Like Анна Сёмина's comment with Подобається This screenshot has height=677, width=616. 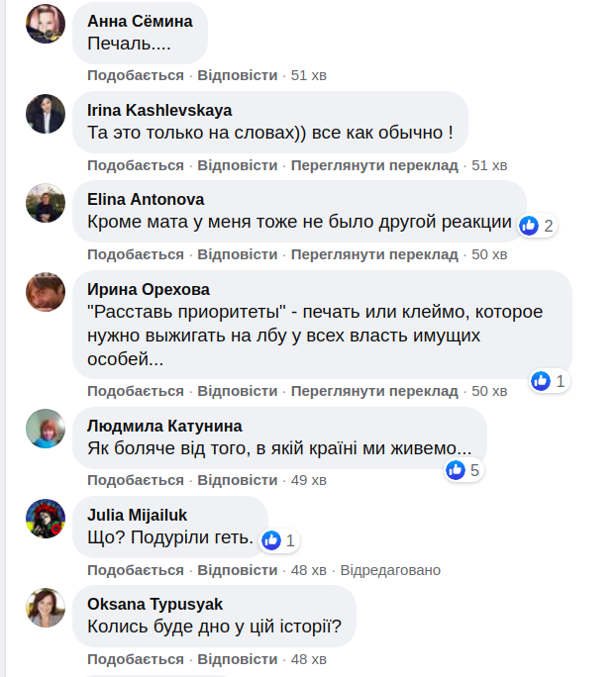(136, 75)
